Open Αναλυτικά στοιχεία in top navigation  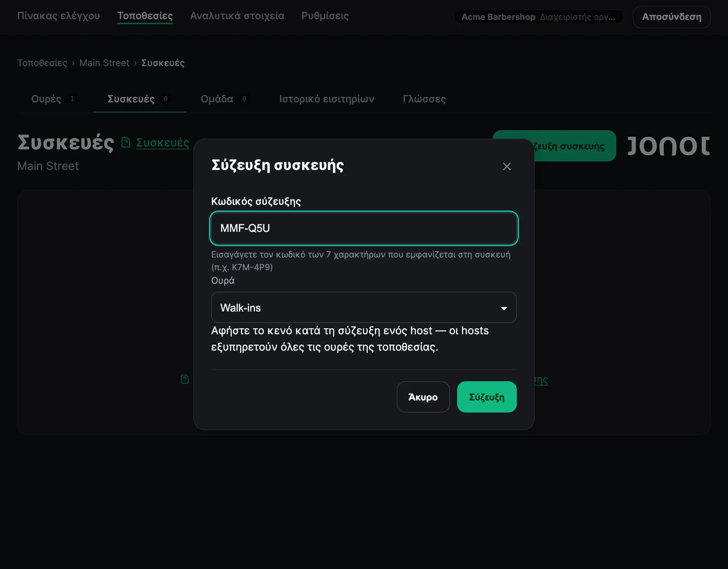(237, 16)
